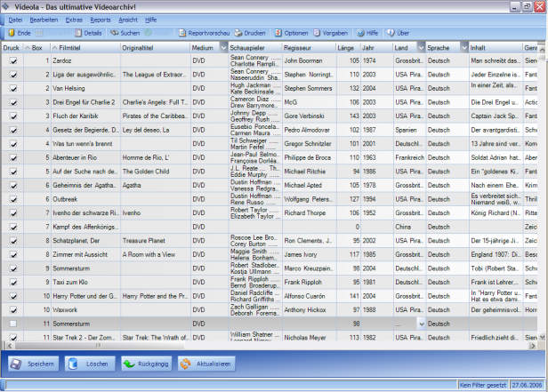
Task: Expand the Medium column filter dropdown
Action: (x=222, y=47)
